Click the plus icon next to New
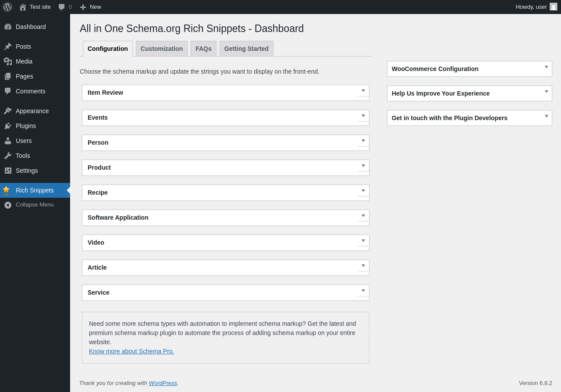Image resolution: width=561 pixels, height=392 pixels. click(x=83, y=7)
